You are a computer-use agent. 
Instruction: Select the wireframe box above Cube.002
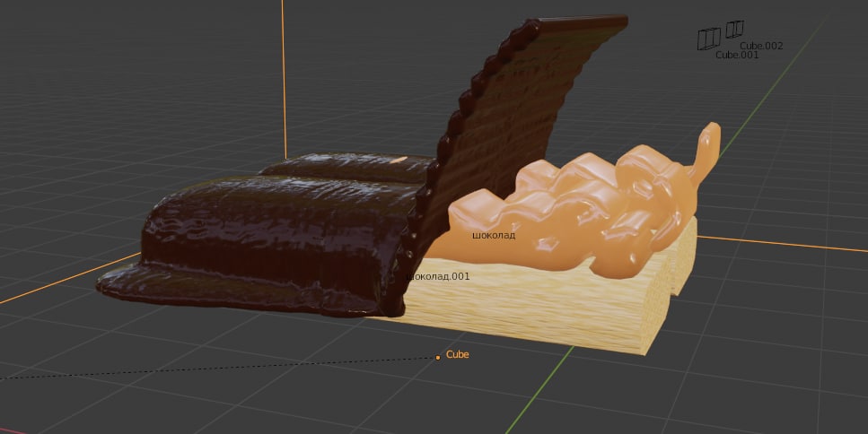click(734, 29)
